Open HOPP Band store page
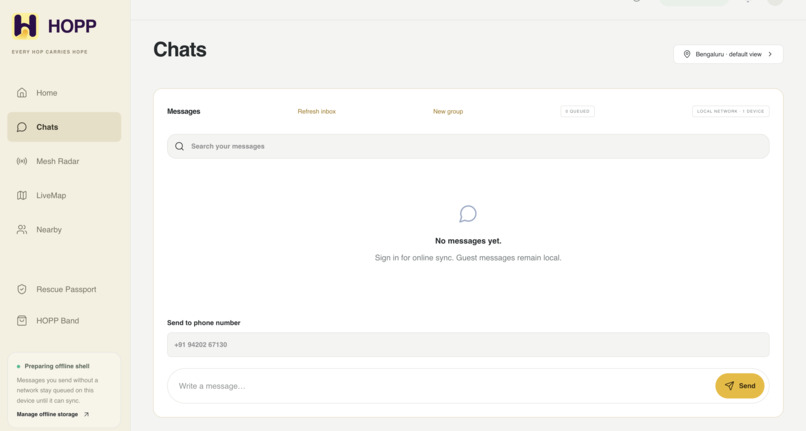The width and height of the screenshot is (806, 431). click(x=64, y=320)
